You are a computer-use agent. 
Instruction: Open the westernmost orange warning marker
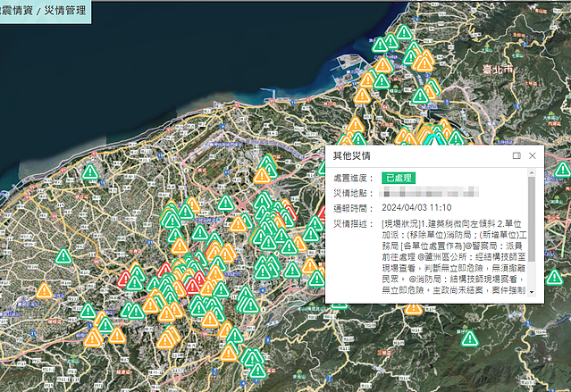coord(44,290)
